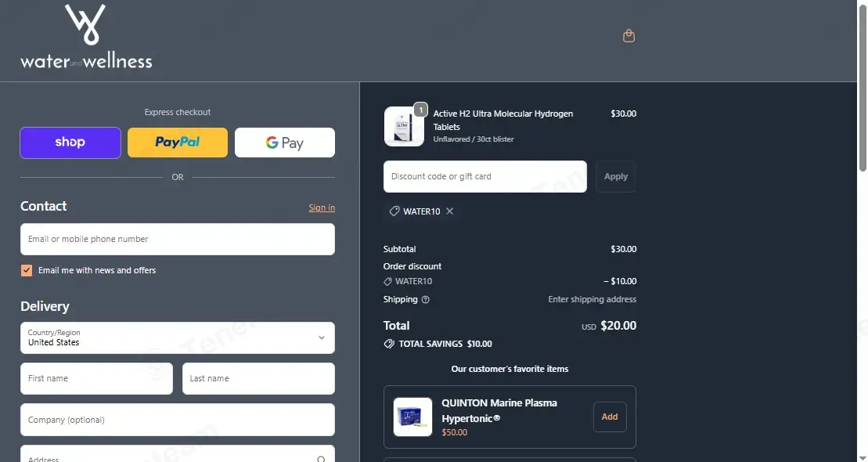The image size is (868, 462).
Task: Click the Express checkout label
Action: (178, 113)
